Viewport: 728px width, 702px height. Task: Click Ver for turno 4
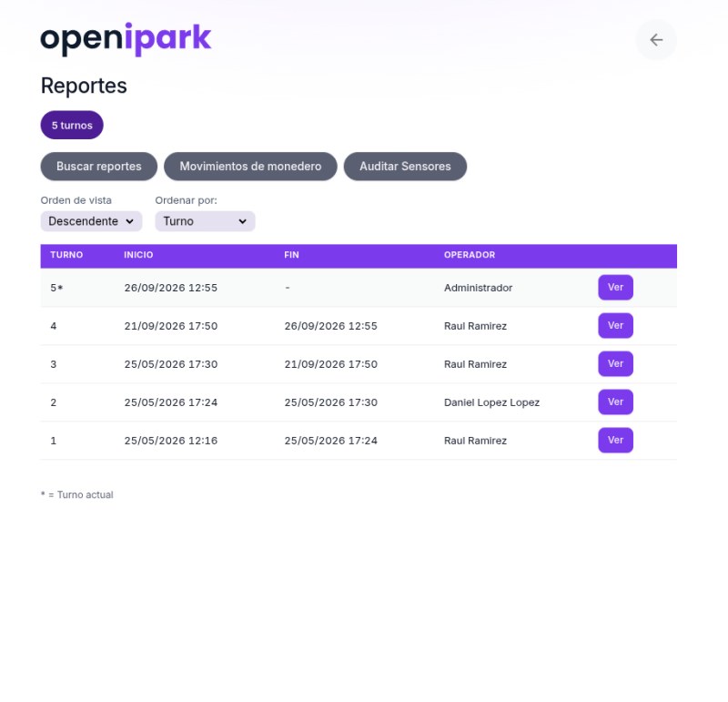615,325
